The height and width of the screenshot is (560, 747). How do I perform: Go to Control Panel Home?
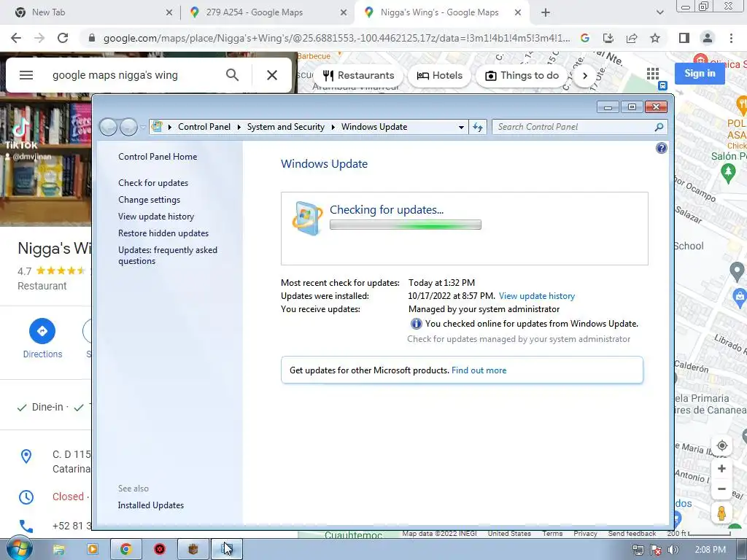tap(158, 157)
